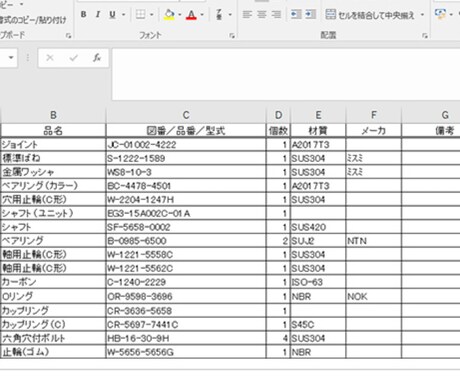
Task: Select cell ジョイント
Action: point(53,145)
